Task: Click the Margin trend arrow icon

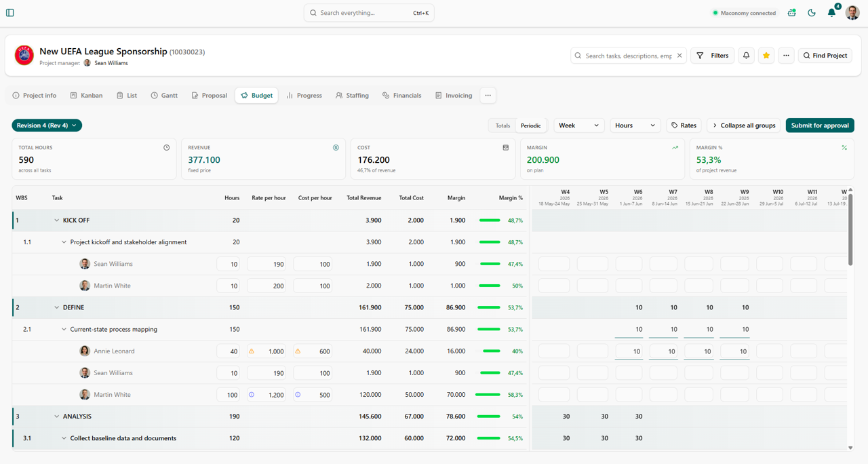Action: pos(675,147)
